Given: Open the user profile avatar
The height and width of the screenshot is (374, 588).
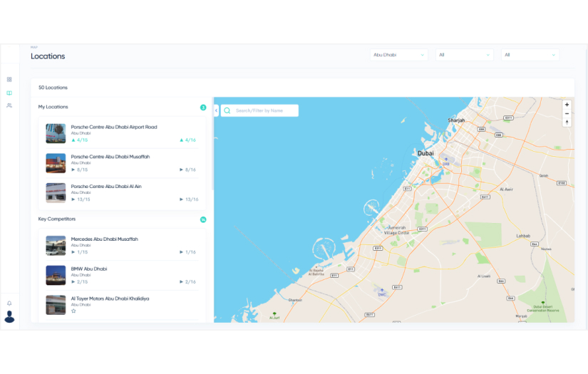Looking at the screenshot, I should click(x=9, y=317).
